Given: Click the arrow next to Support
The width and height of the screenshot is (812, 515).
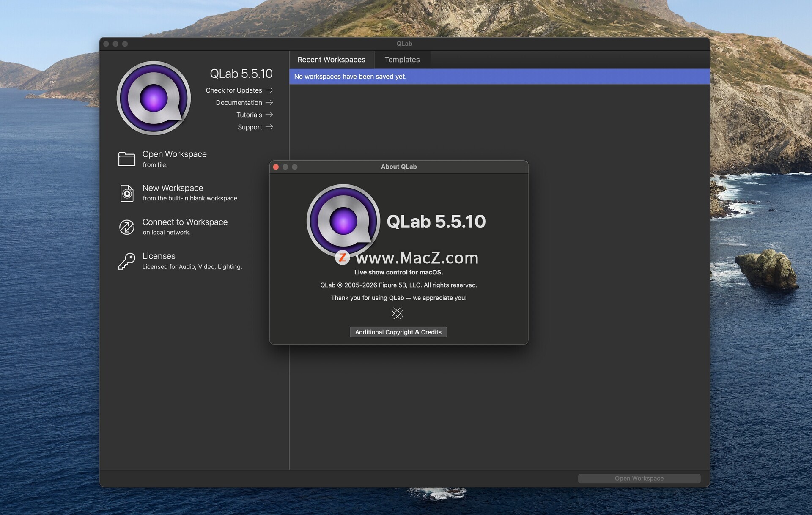Looking at the screenshot, I should [269, 127].
